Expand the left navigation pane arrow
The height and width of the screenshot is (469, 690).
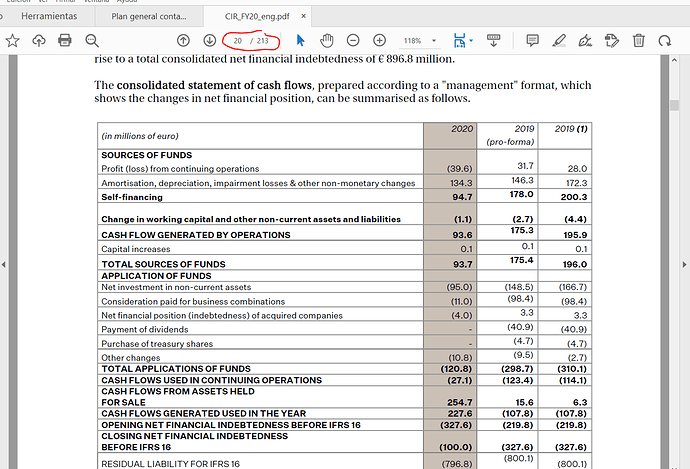point(4,264)
